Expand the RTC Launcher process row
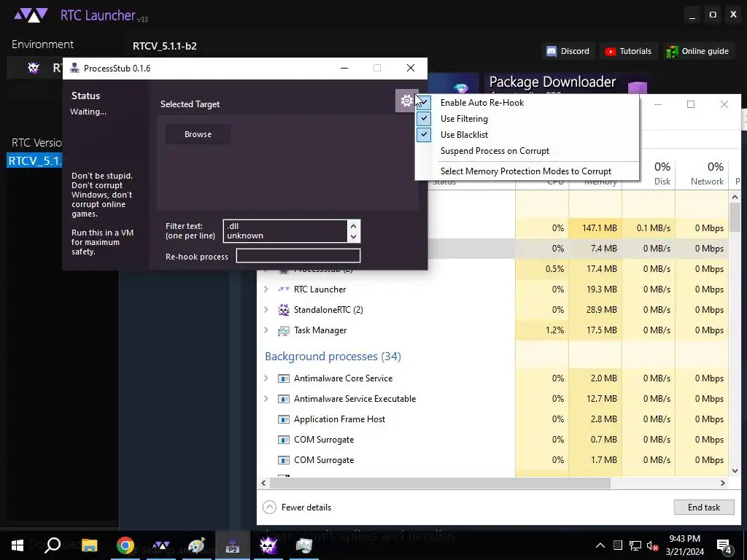Viewport: 747px width, 560px height. (x=266, y=289)
